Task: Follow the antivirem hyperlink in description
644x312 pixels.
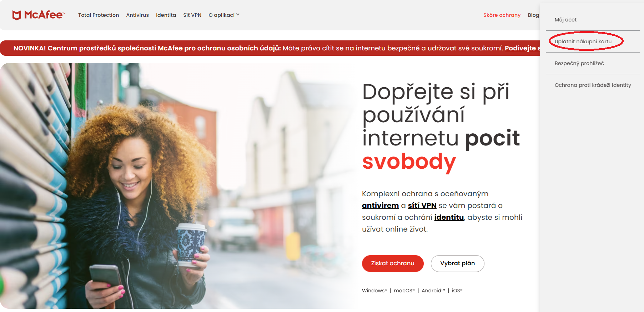Action: [x=380, y=205]
